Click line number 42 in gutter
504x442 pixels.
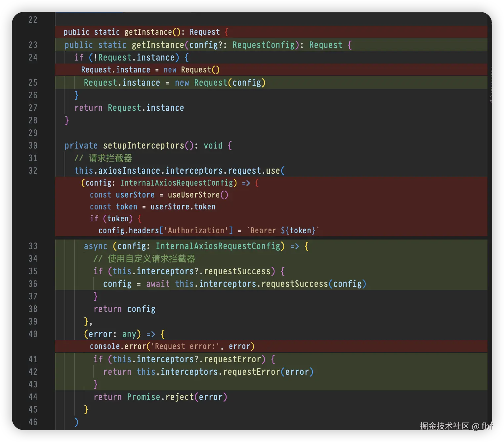[x=33, y=372]
